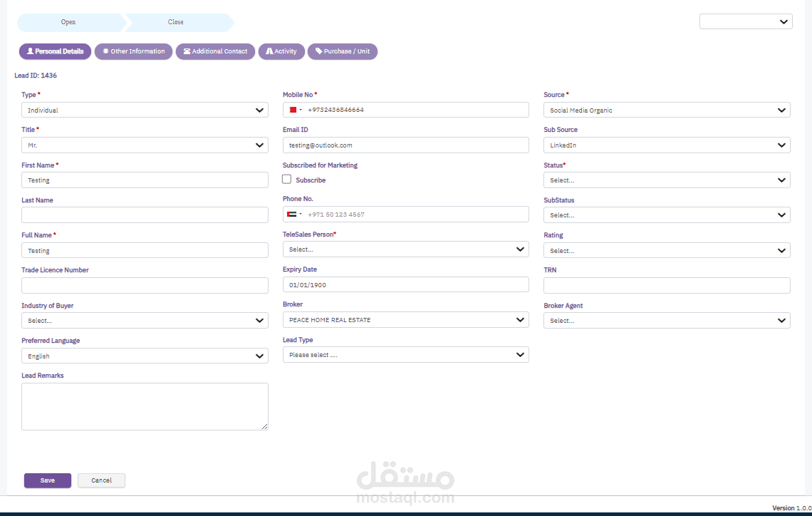Open the Title dropdown showing Mr.
Viewport: 812px width, 516px height.
click(145, 145)
